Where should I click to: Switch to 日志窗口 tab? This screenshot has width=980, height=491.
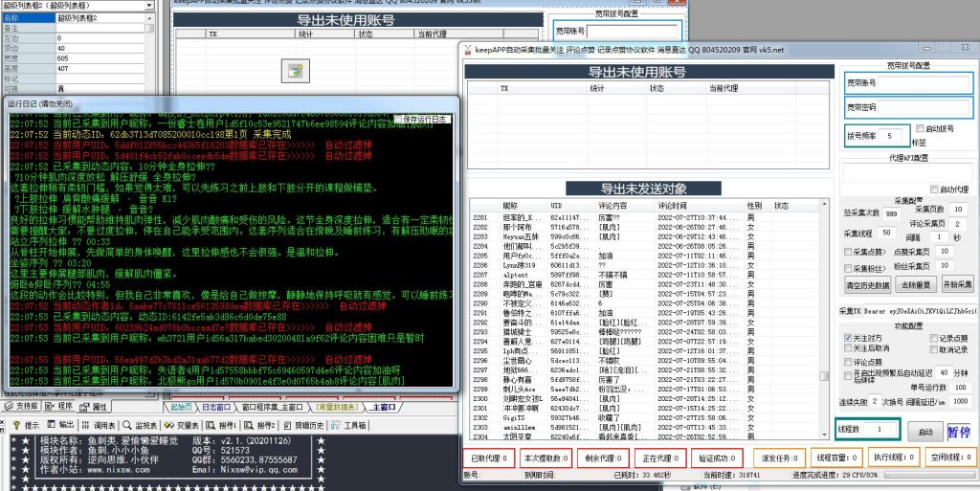(x=216, y=408)
